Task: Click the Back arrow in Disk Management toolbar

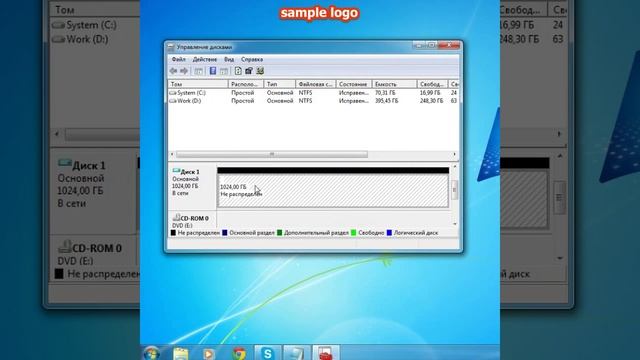Action: [173, 71]
